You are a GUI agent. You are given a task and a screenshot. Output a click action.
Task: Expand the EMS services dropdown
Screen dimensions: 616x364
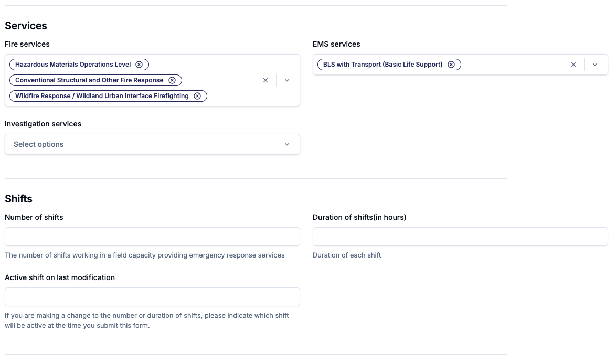tap(595, 65)
